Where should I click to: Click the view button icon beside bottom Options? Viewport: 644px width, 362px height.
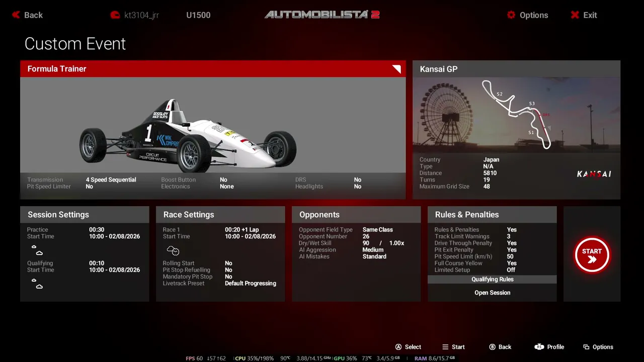tap(586, 347)
